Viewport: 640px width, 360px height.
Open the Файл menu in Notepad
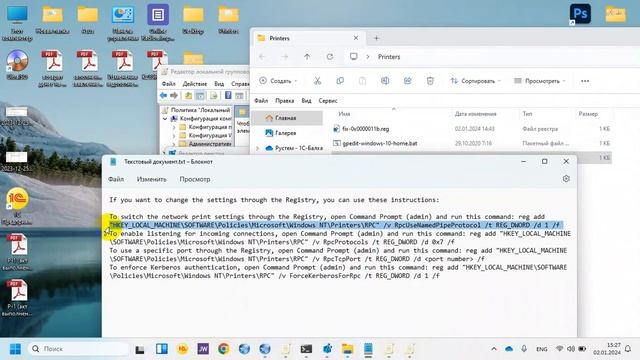[116, 179]
